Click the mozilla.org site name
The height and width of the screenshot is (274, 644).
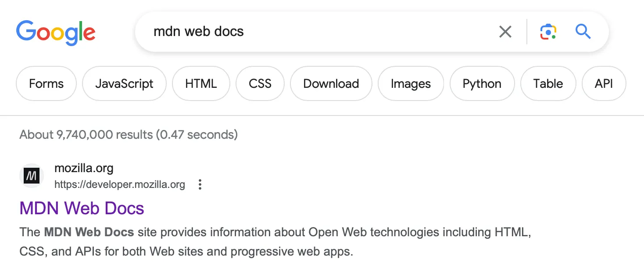(x=84, y=168)
